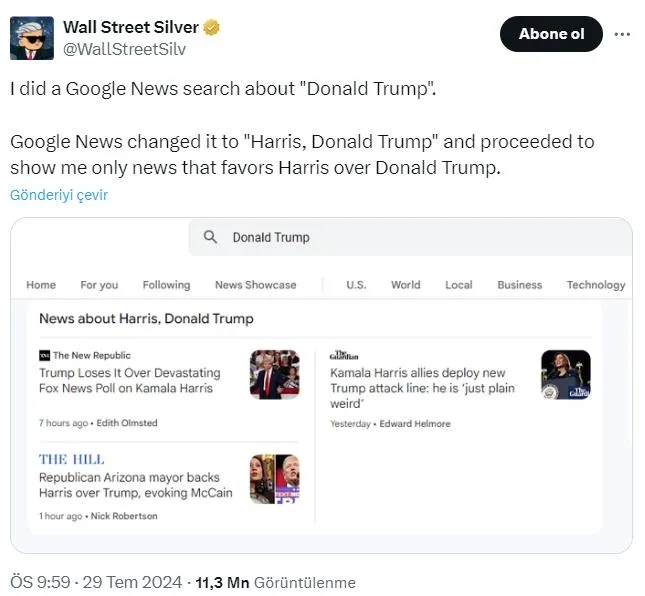Click Kamala Harris podium thumbnail
Screen dimensions: 645x596
(565, 374)
